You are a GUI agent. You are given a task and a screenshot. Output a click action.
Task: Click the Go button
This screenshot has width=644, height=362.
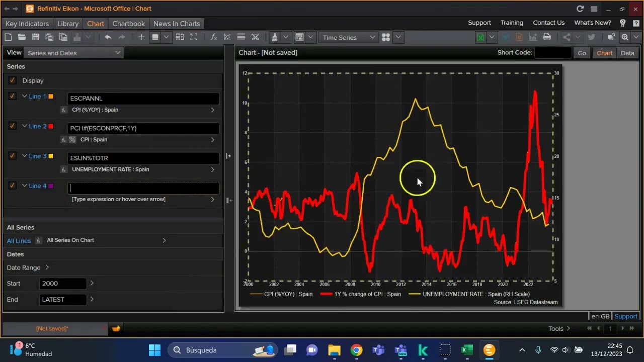[x=582, y=53]
